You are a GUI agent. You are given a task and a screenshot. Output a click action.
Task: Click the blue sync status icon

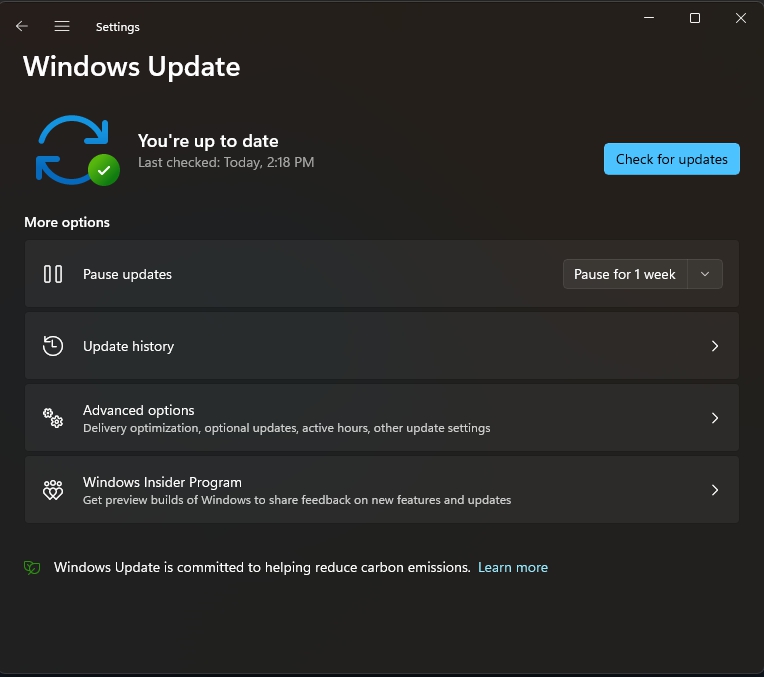click(77, 150)
